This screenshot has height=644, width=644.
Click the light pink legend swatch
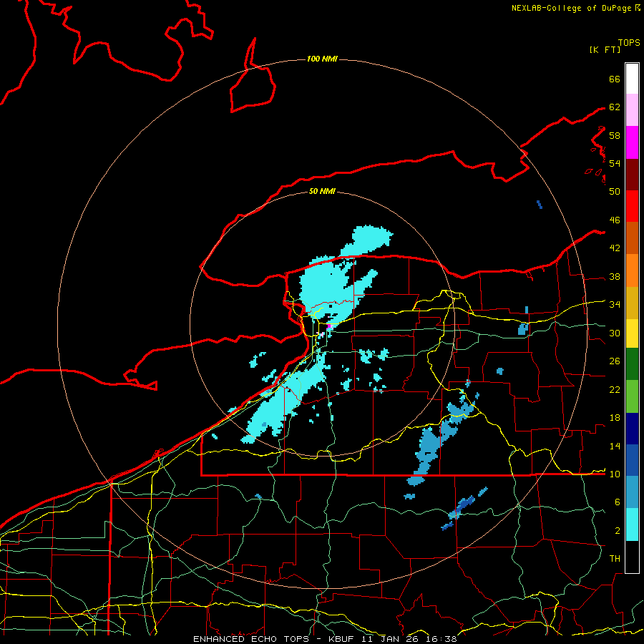click(x=632, y=110)
